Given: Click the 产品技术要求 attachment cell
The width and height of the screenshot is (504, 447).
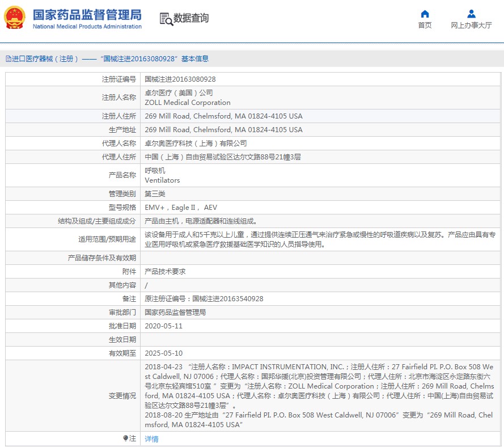Looking at the screenshot, I should [x=165, y=272].
